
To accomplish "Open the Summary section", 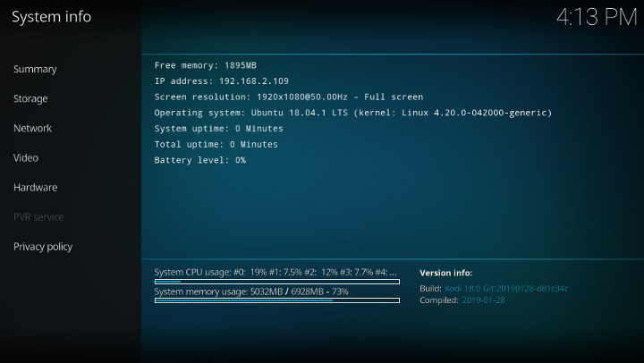I will (x=35, y=69).
